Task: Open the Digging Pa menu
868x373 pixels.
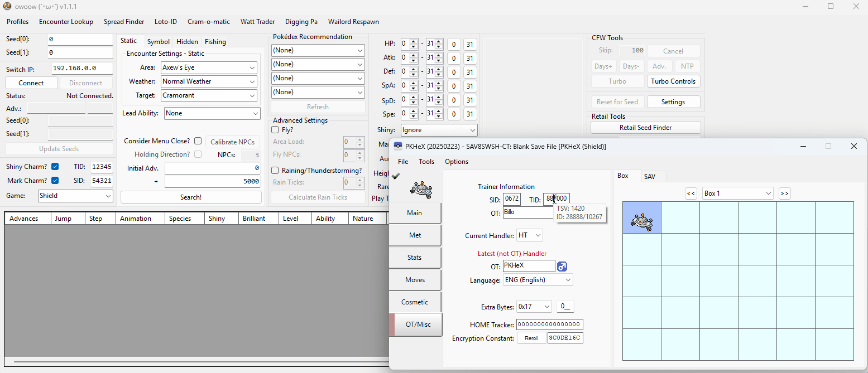Action: coord(301,22)
